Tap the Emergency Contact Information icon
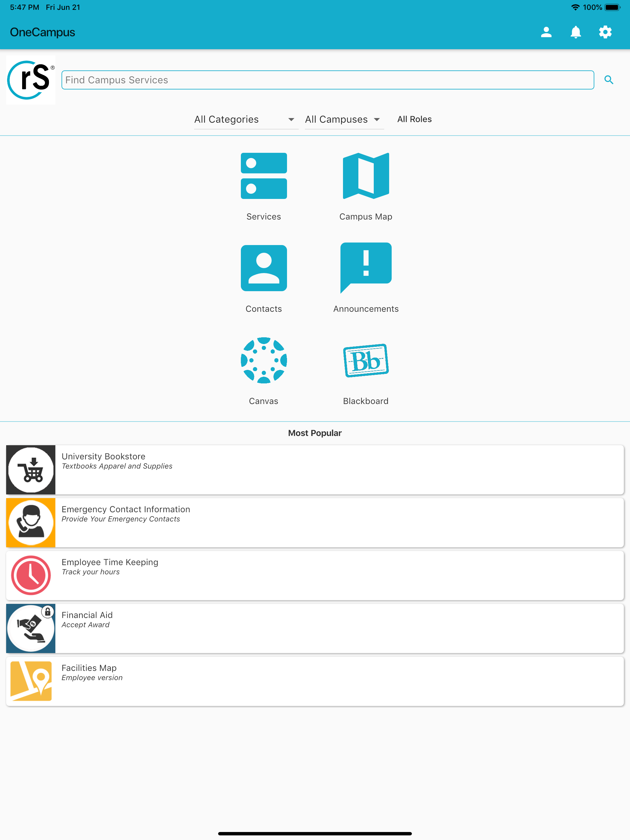 31,522
